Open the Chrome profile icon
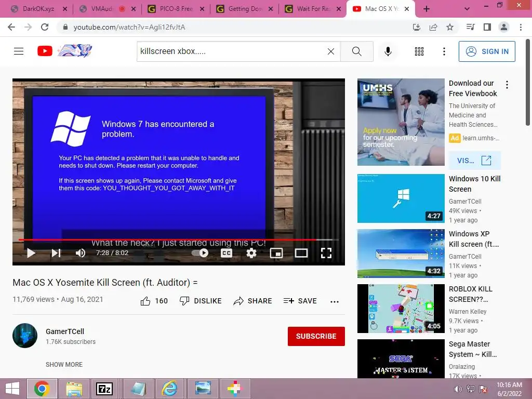Image resolution: width=532 pixels, height=399 pixels. (504, 27)
